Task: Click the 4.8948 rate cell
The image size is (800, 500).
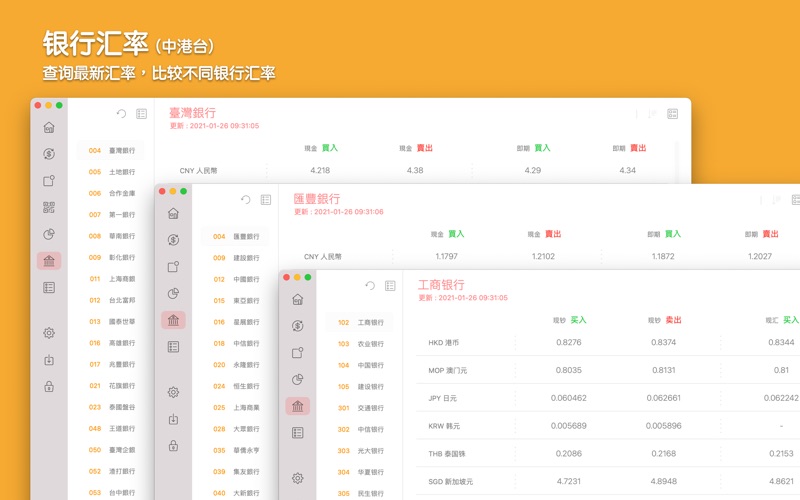Action: [663, 481]
